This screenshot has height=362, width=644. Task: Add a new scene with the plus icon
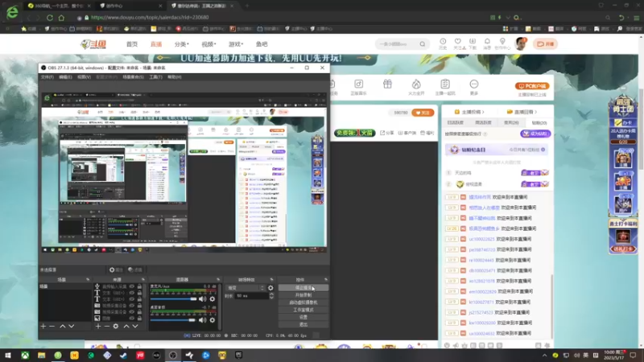[x=43, y=327]
